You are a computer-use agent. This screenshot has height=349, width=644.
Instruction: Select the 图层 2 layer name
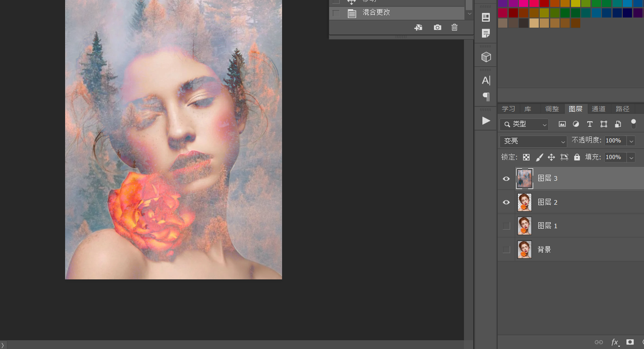[x=548, y=202]
